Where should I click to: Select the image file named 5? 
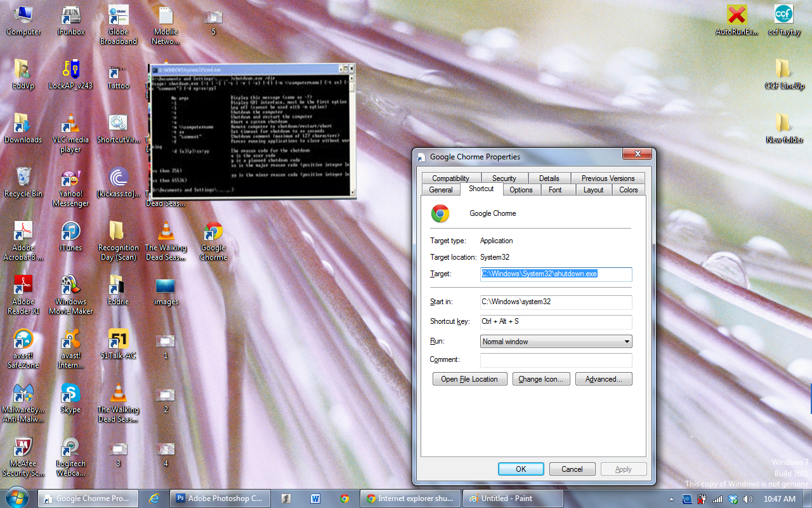pyautogui.click(x=214, y=20)
